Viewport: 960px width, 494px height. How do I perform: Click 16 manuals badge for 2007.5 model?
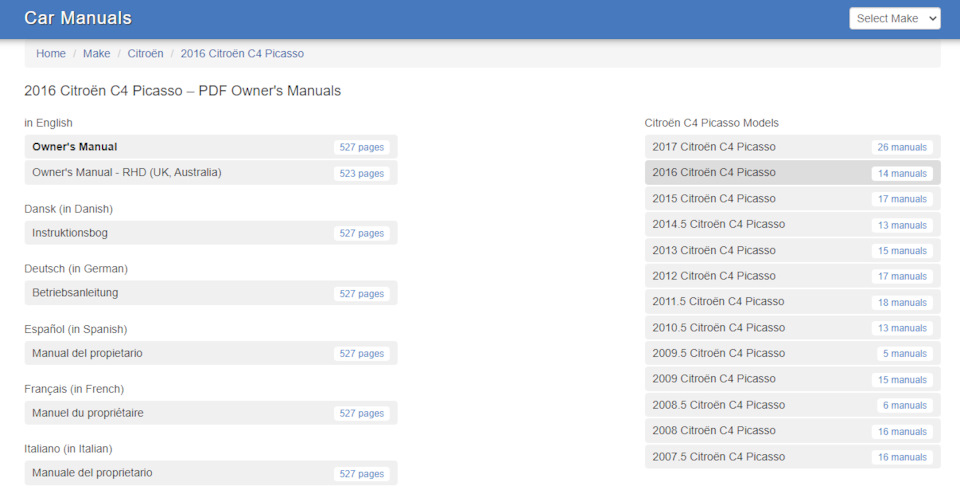pyautogui.click(x=902, y=457)
